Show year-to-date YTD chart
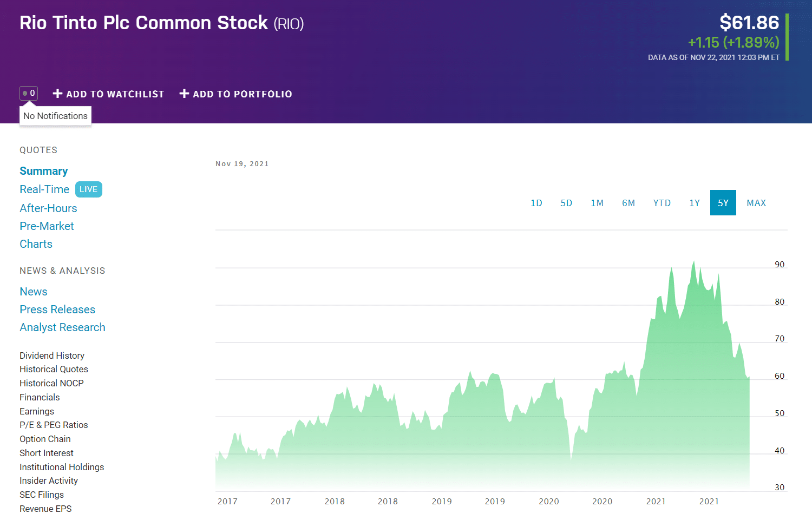 [662, 203]
